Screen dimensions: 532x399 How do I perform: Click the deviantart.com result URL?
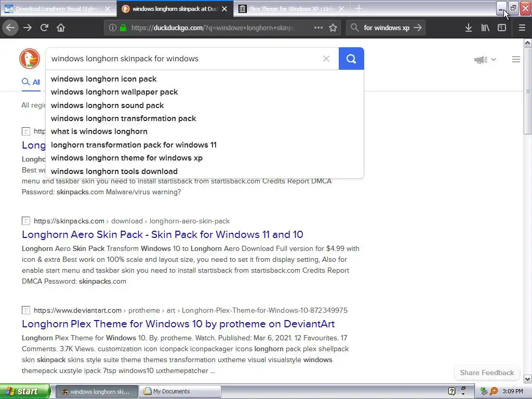[191, 311]
